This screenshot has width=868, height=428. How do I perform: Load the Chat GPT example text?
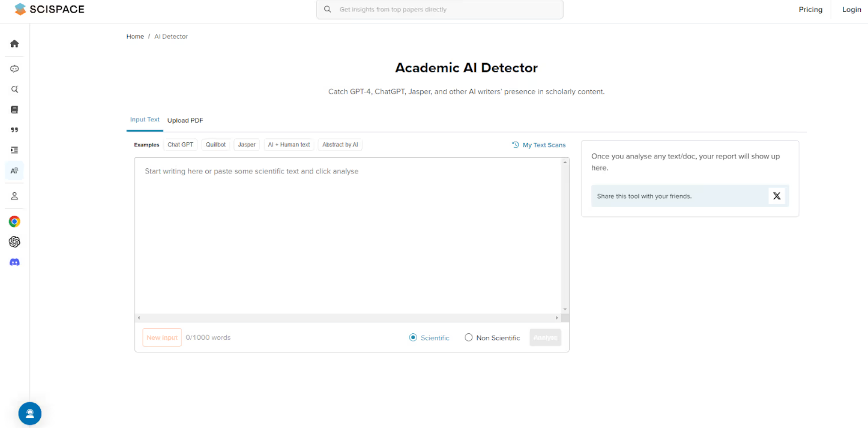pos(180,145)
